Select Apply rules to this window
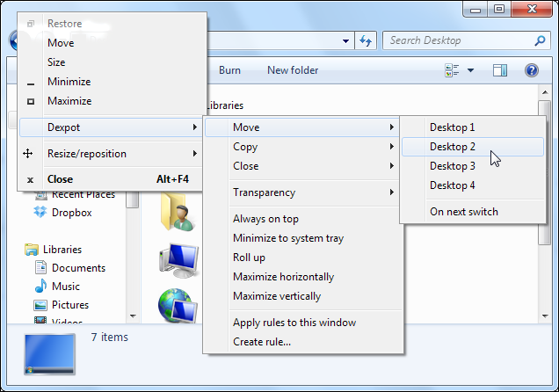Image resolution: width=559 pixels, height=392 pixels. tap(302, 323)
